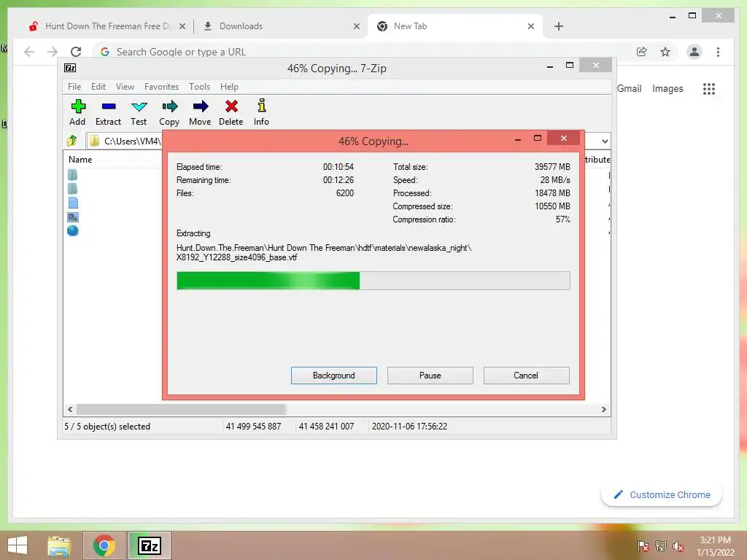This screenshot has height=560, width=747.
Task: Select the document icon file item
Action: (73, 203)
